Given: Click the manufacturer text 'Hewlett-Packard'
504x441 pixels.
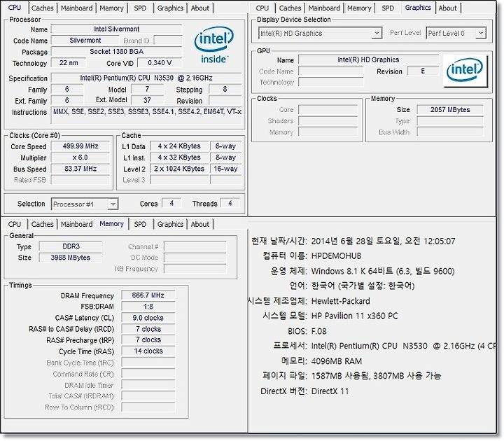Looking at the screenshot, I should click(341, 301).
